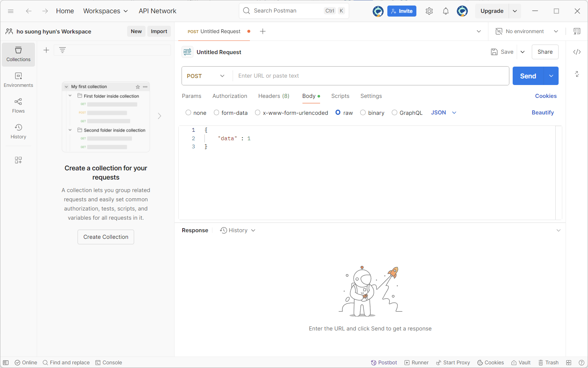Add new collection with plus icon
The width and height of the screenshot is (588, 368).
point(46,50)
